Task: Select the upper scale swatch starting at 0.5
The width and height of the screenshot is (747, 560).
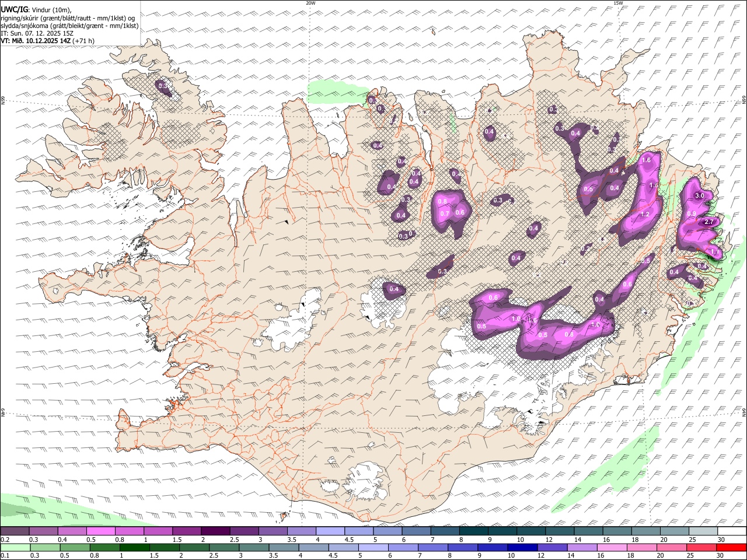Action: tap(101, 531)
